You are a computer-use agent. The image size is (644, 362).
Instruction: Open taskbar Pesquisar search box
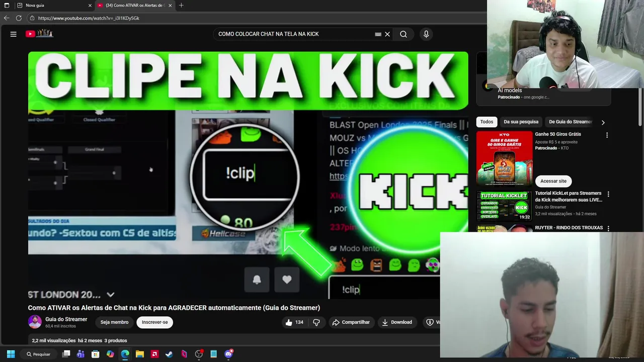[39, 354]
